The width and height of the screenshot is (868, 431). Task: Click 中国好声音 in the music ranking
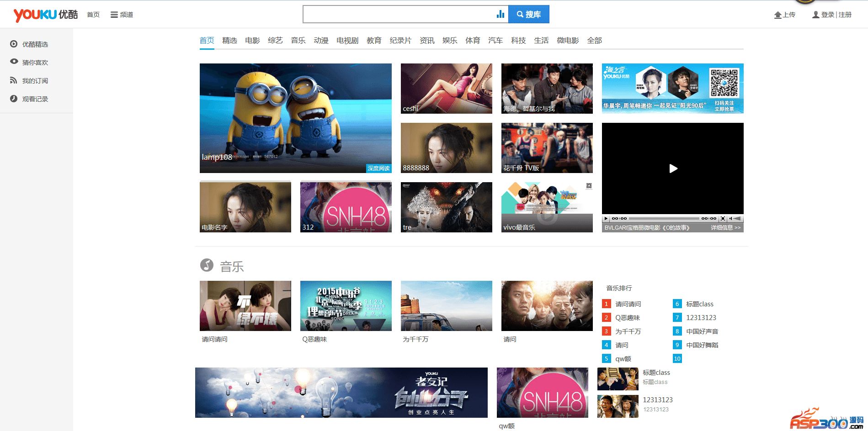[x=702, y=331]
